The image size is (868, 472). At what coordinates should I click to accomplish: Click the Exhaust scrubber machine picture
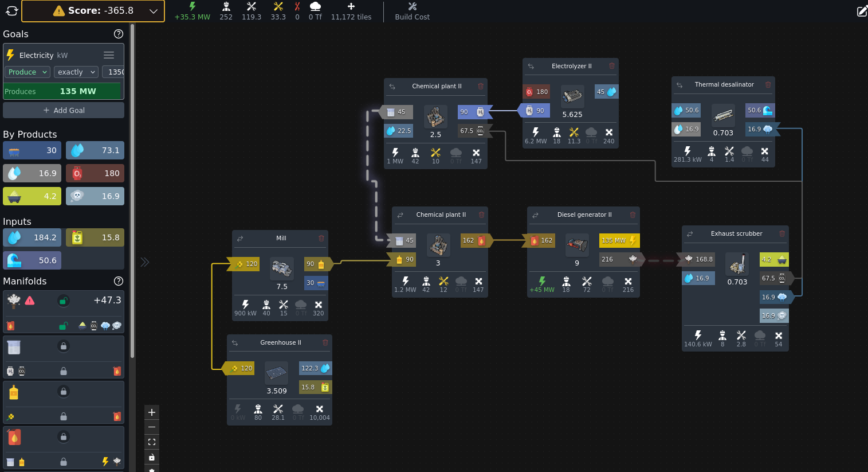click(737, 264)
